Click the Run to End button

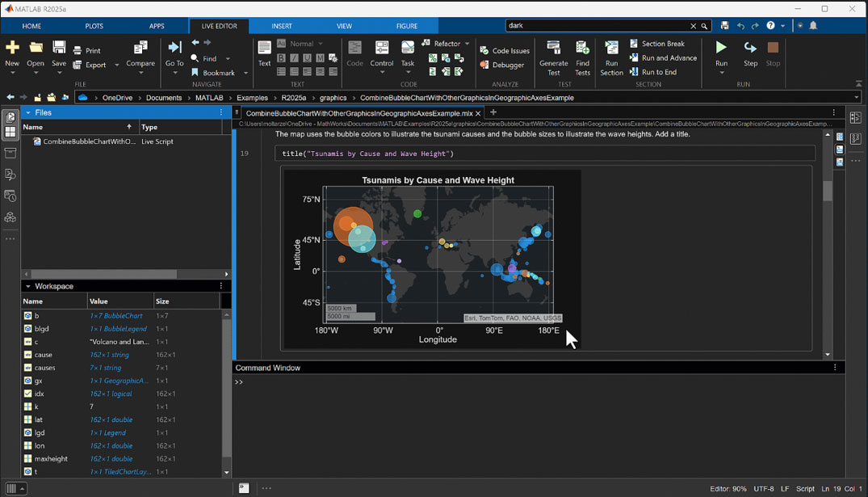[x=660, y=72]
